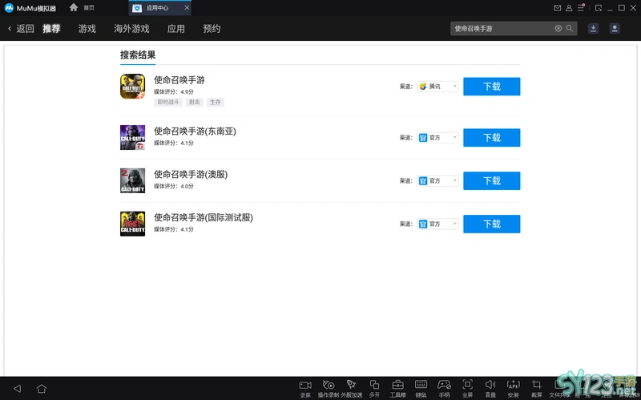641x400 pixels.
Task: Open the 键鼠 keyboard mapping icon
Action: click(421, 385)
